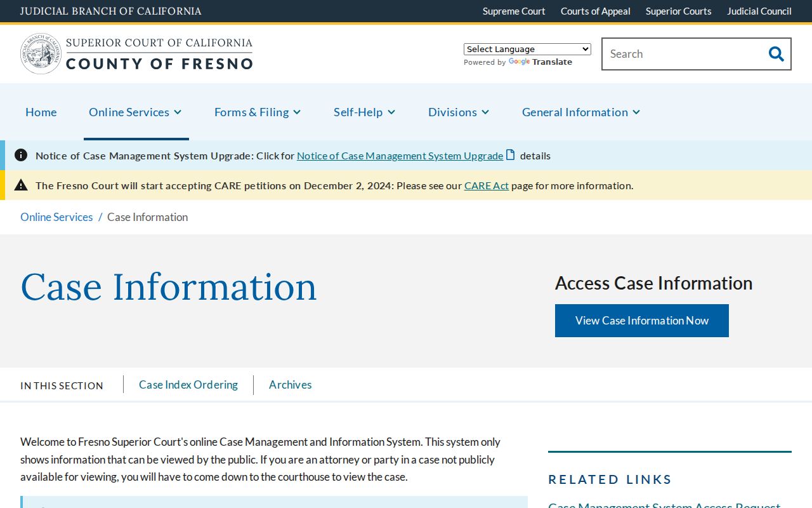Click the Case Information page heading
This screenshot has height=508, width=812.
(x=169, y=286)
